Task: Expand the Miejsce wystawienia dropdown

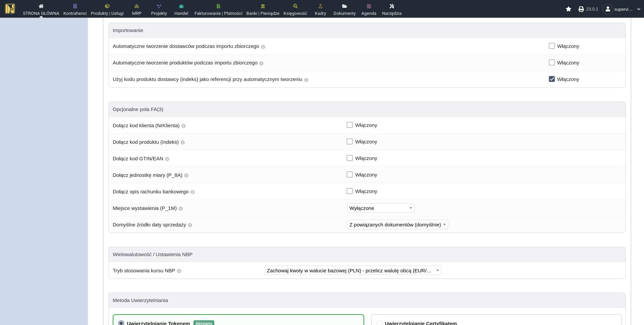Action: [x=380, y=208]
